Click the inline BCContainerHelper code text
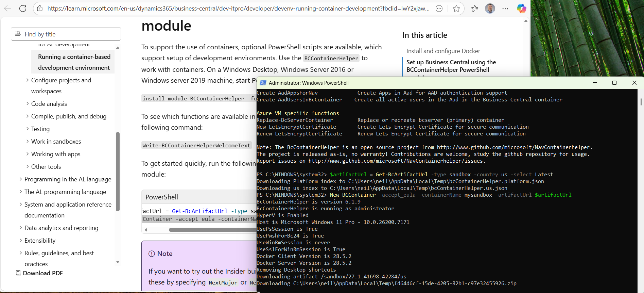Screen dimensions: 644x293 pos(331,58)
